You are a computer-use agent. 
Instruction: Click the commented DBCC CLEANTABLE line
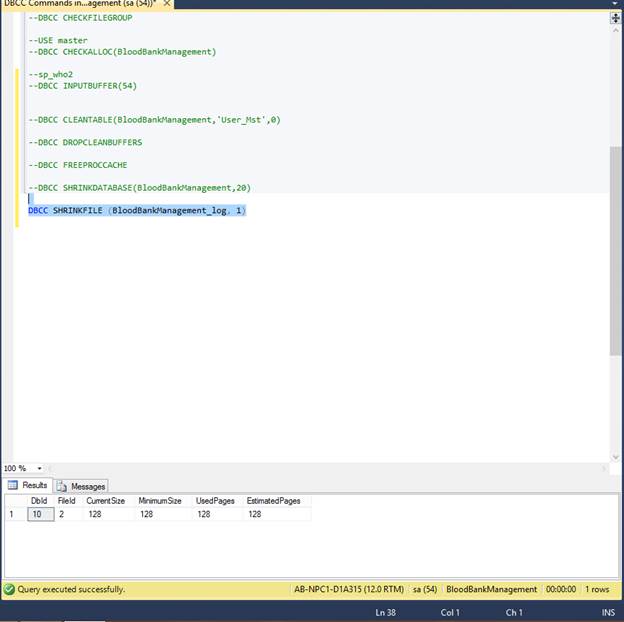[x=154, y=120]
